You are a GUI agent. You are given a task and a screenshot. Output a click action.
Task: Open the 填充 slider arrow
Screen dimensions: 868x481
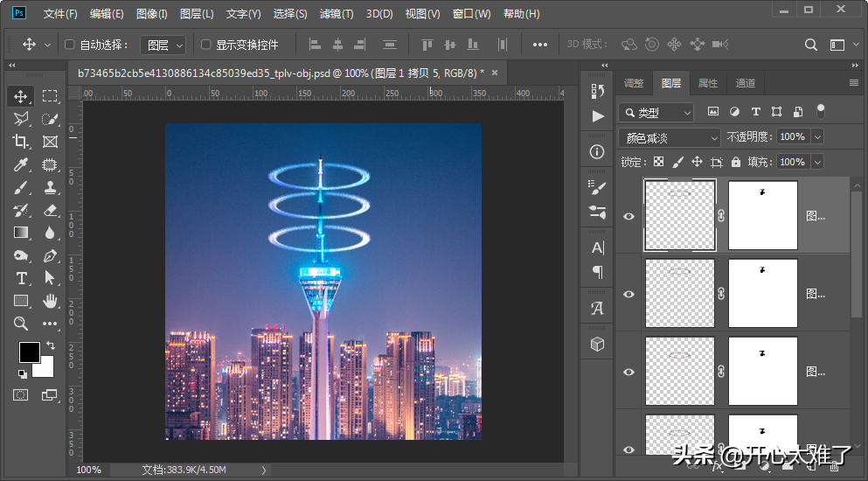[x=817, y=162]
